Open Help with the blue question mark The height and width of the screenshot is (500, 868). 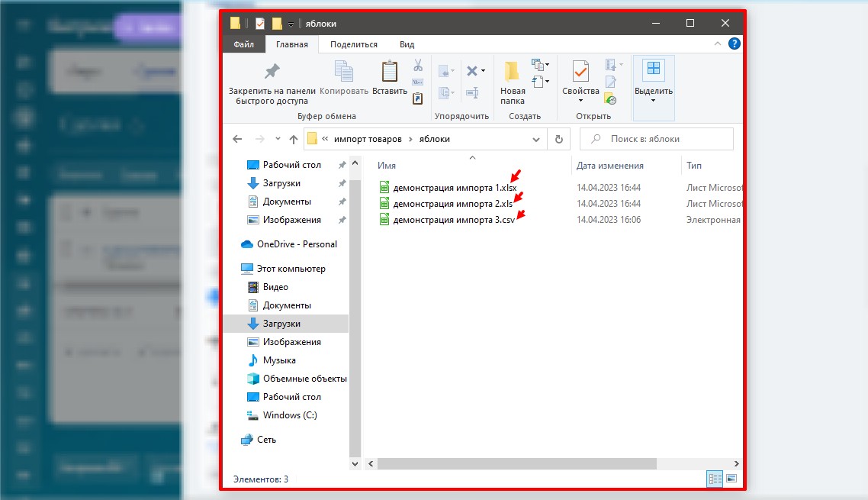click(x=734, y=44)
